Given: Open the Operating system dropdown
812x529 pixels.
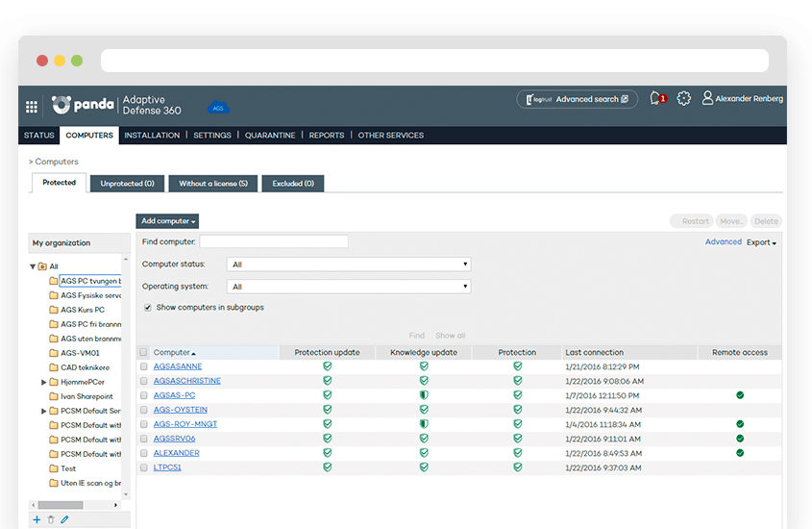Looking at the screenshot, I should tap(349, 287).
